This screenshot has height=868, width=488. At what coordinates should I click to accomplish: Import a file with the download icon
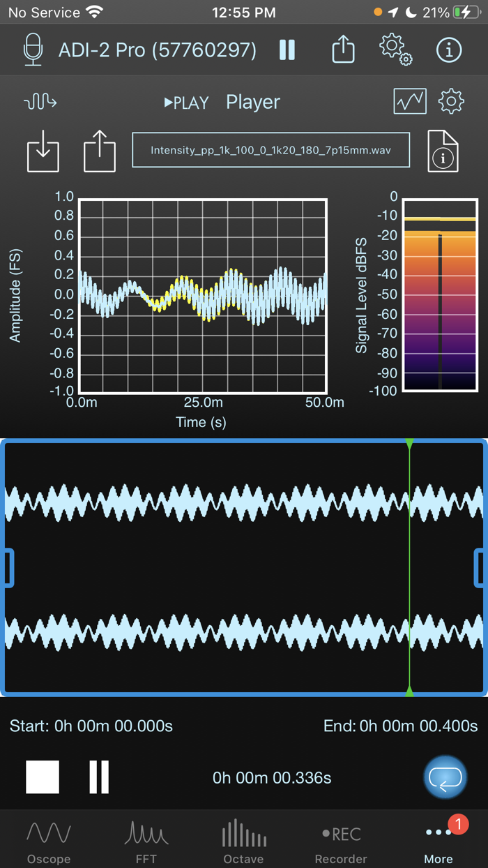tap(43, 151)
